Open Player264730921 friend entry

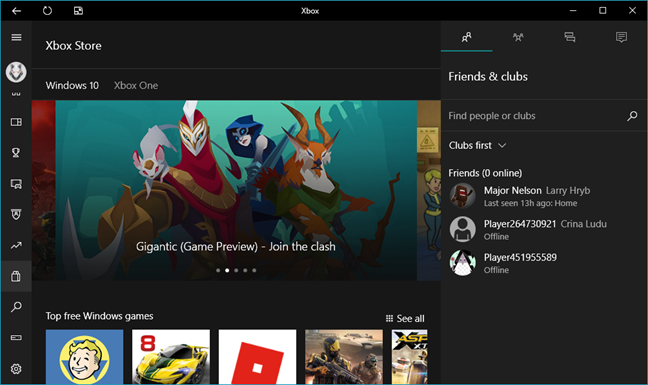544,229
